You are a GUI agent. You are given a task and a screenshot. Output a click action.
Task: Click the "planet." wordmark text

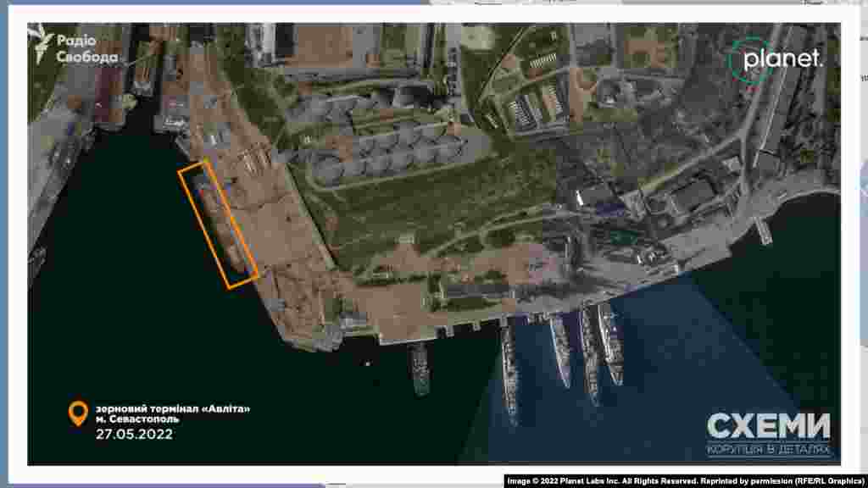pos(782,59)
